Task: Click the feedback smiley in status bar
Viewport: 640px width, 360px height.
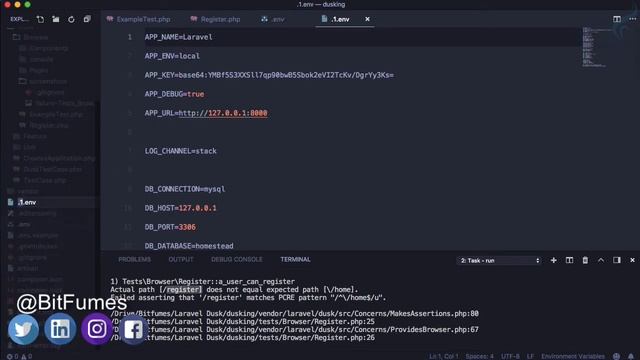Action: click(616, 356)
